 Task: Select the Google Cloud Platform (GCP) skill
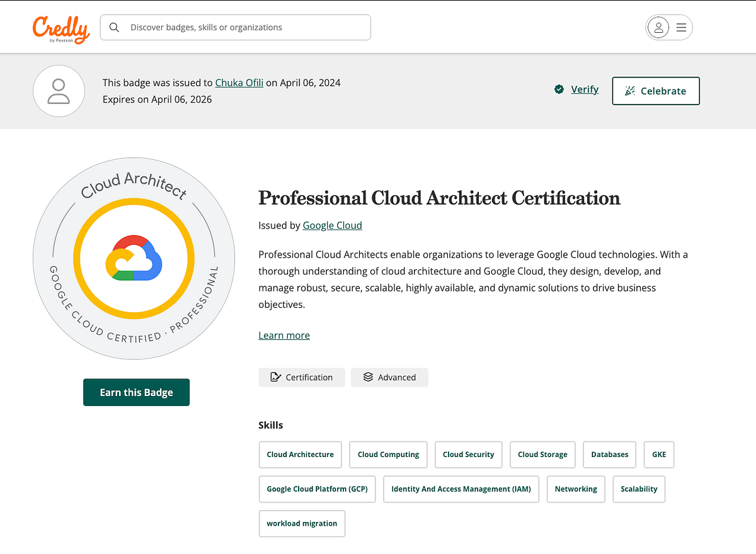(x=318, y=489)
